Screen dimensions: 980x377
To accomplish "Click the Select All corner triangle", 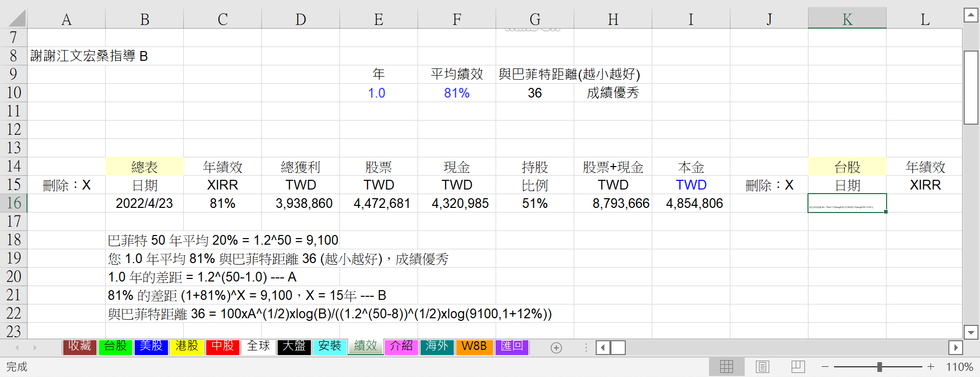I will coord(16,19).
